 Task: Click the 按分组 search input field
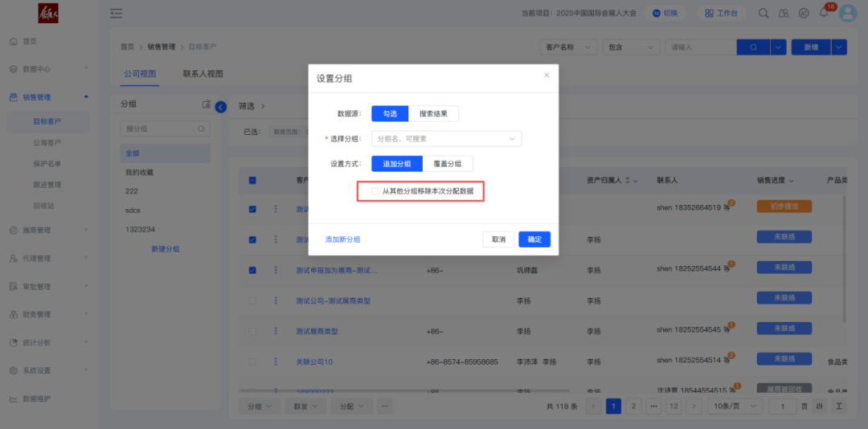158,129
